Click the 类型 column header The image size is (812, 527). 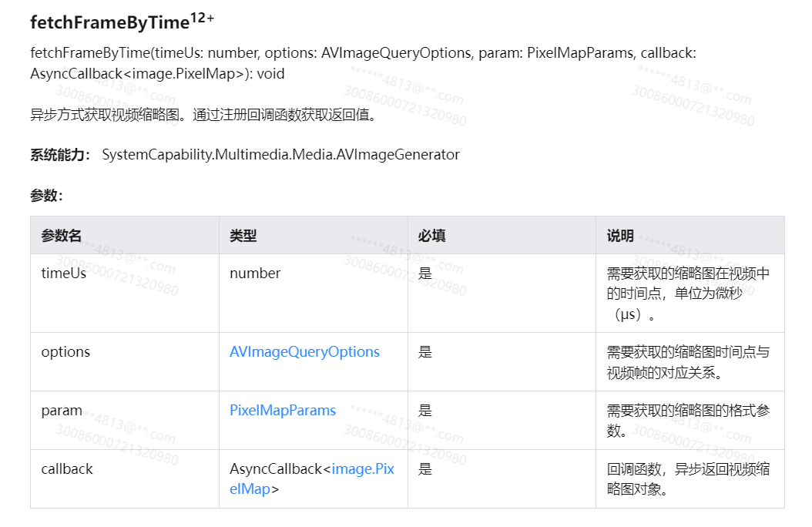314,235
